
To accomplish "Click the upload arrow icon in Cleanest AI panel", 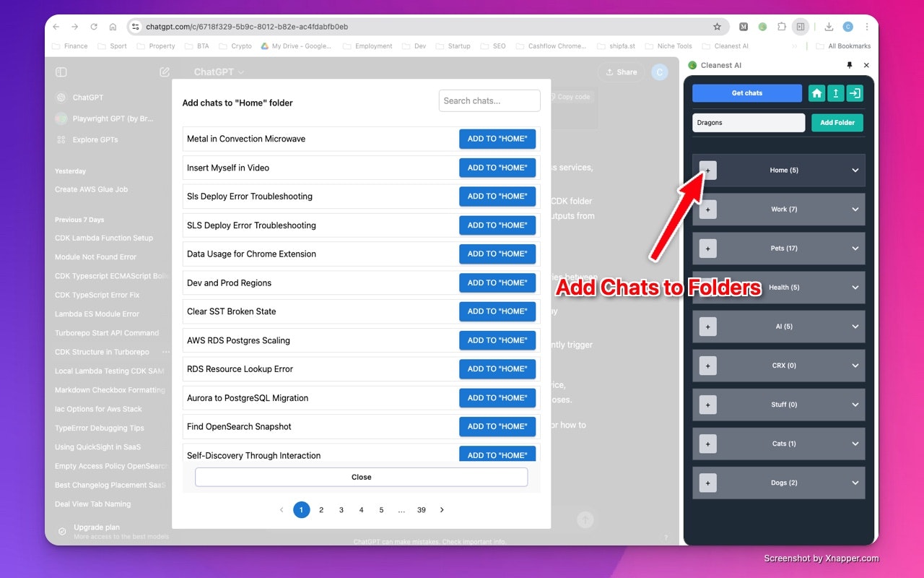I will [x=835, y=93].
